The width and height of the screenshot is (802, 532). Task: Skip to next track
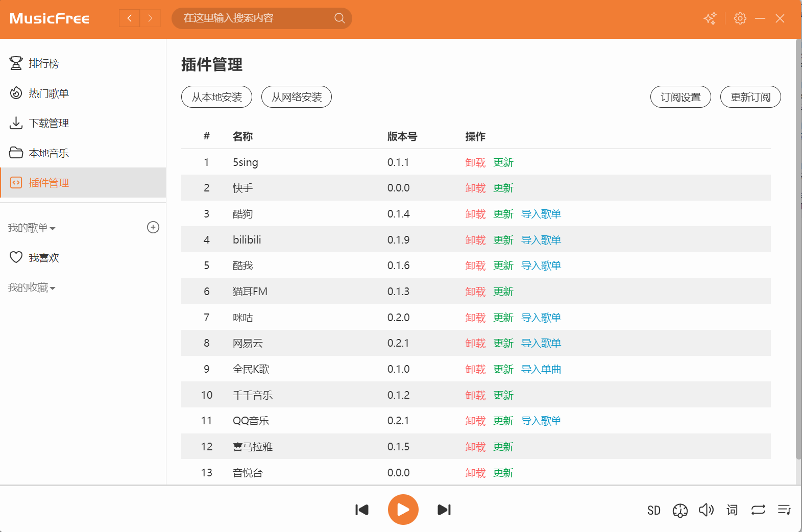444,510
